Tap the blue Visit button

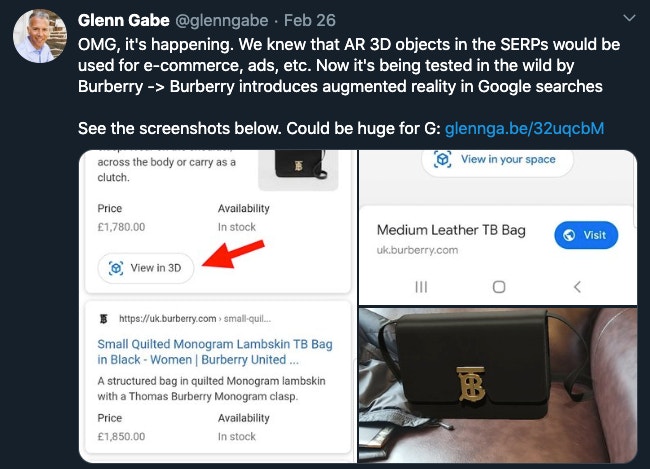(586, 235)
